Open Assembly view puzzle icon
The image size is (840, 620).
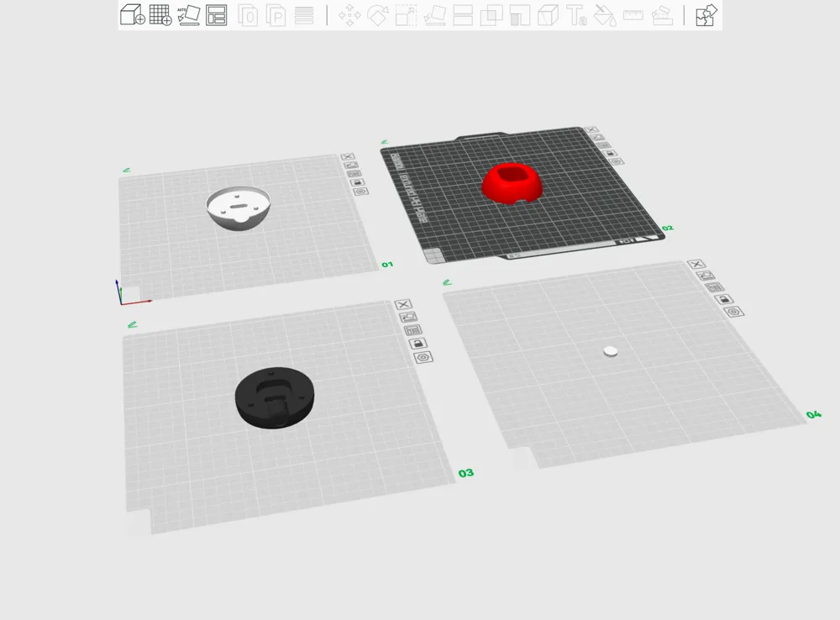click(x=707, y=15)
